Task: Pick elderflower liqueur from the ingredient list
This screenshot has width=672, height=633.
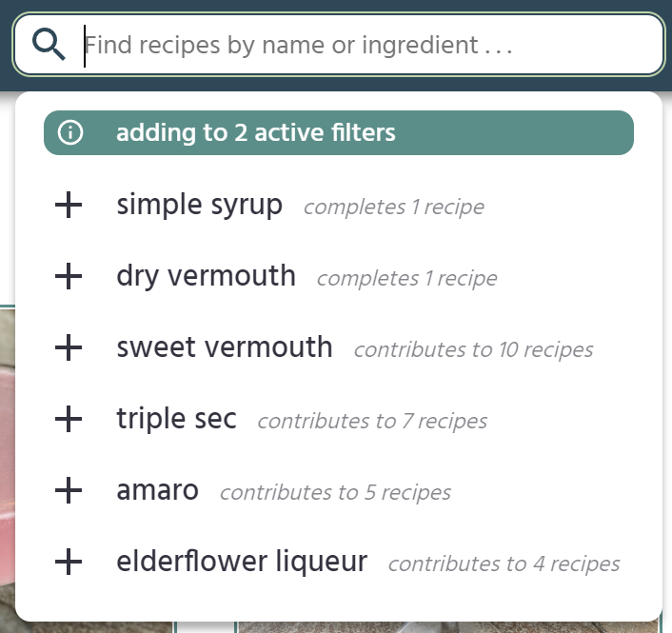Action: coord(242,563)
